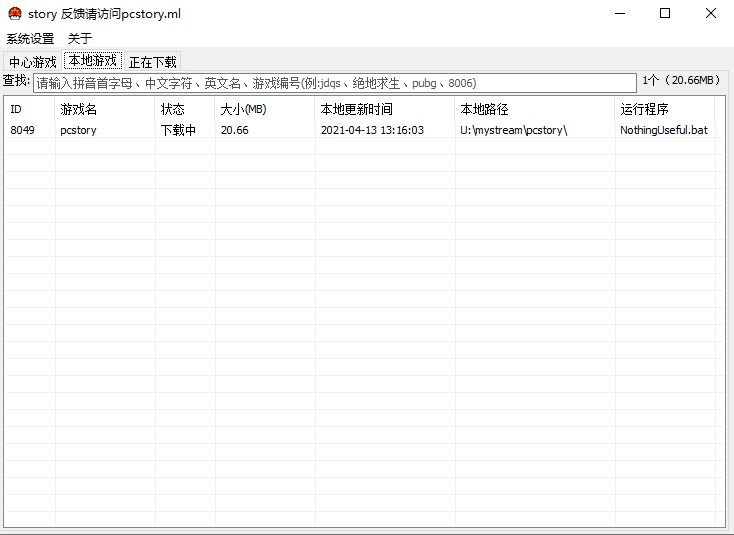This screenshot has width=734, height=535.
Task: Open the 系统设置 menu
Action: 30,39
